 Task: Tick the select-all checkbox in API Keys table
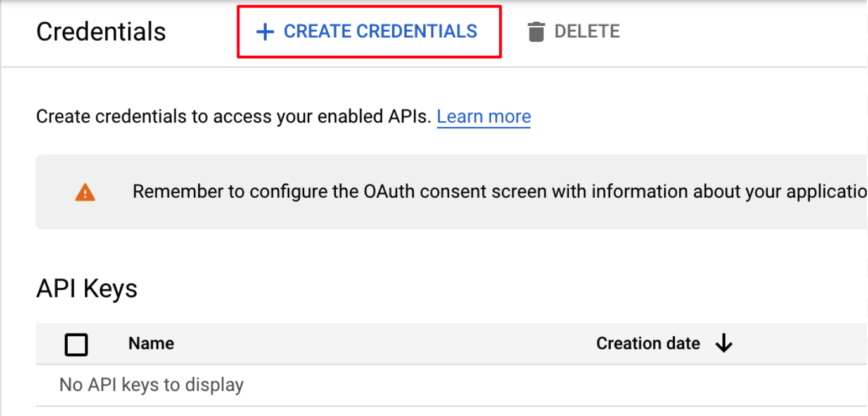tap(77, 344)
